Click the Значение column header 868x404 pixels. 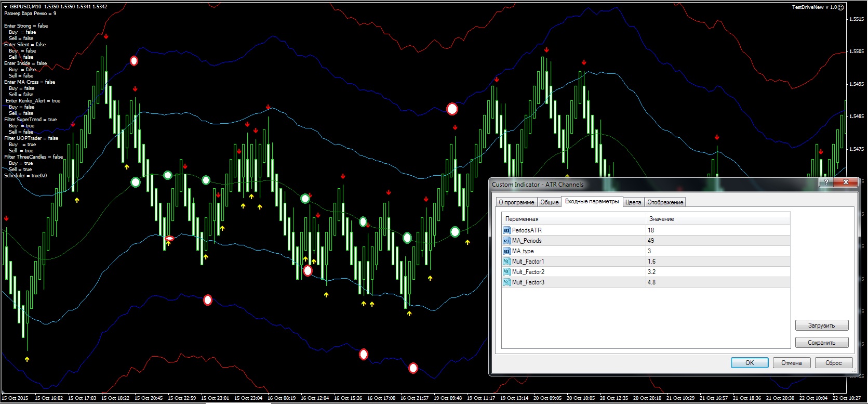718,219
